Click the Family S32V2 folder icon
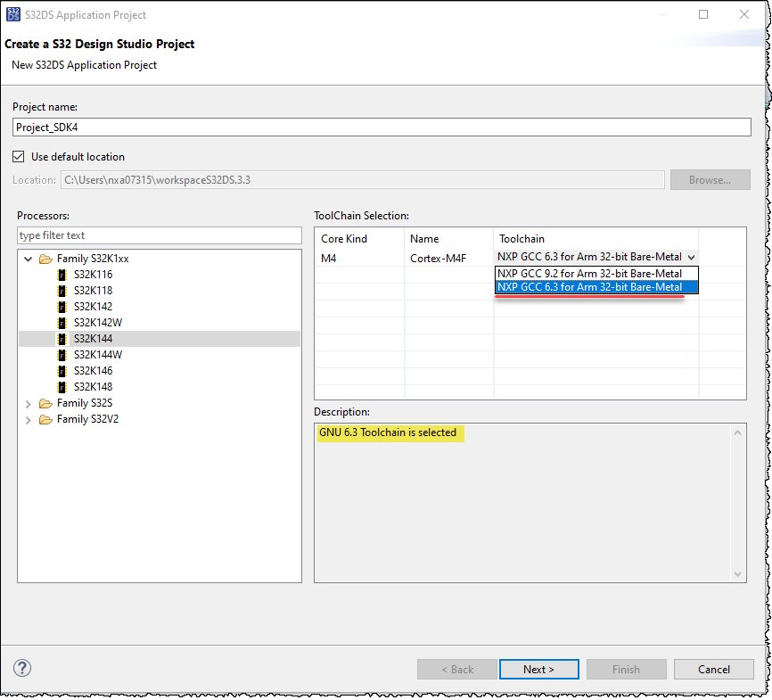The image size is (772, 700). tap(45, 420)
